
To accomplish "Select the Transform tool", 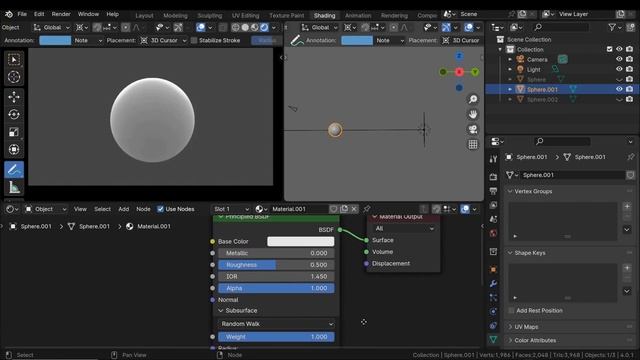I will 14,149.
